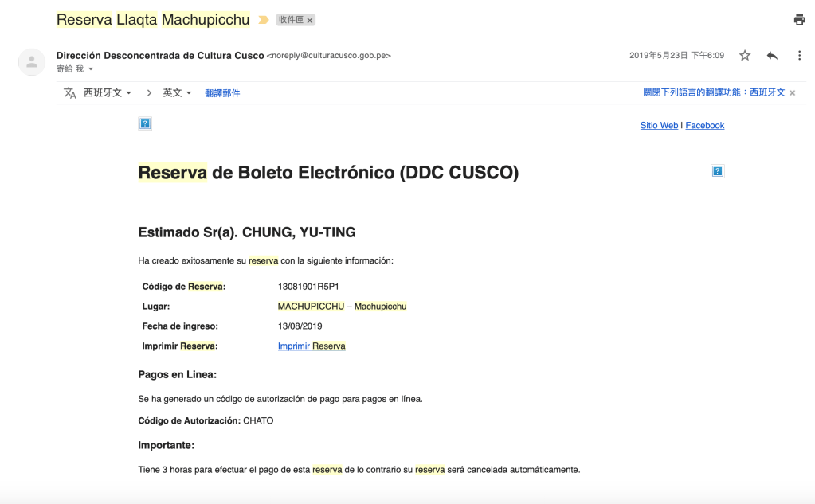Dismiss the translation bar with x
Image resolution: width=815 pixels, height=504 pixels.
coord(792,93)
